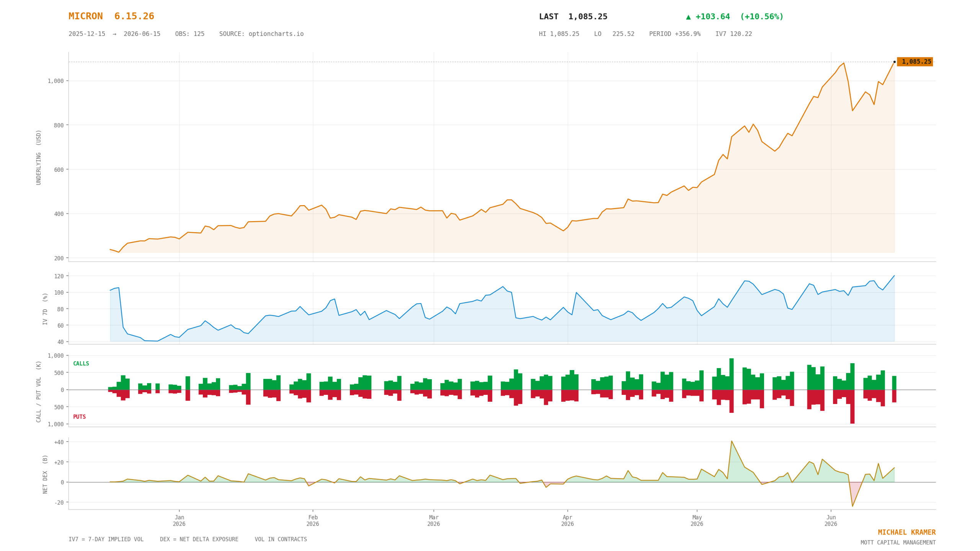Click the Apr 2026 axis label
Image resolution: width=980 pixels, height=551 pixels.
pyautogui.click(x=567, y=520)
